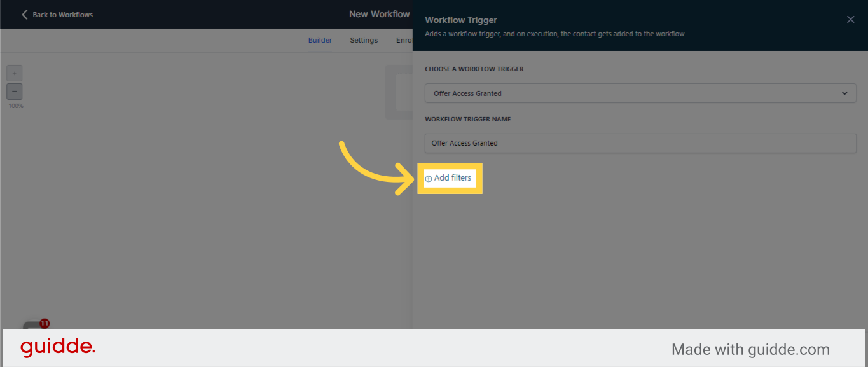Zoom out with the minus button

point(15,92)
